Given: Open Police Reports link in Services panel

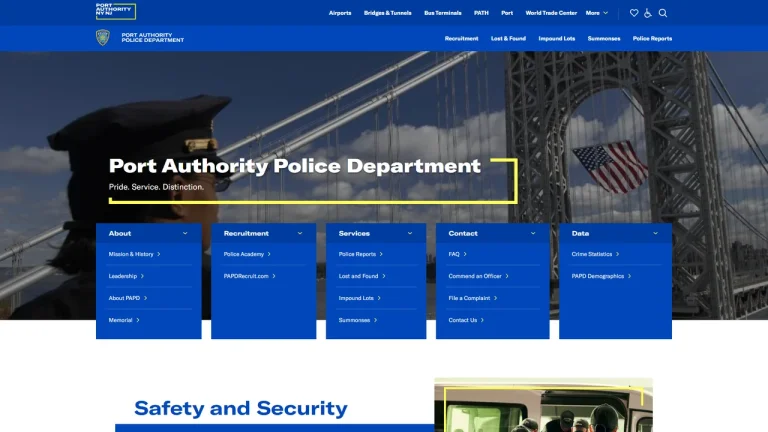Looking at the screenshot, I should coord(360,254).
